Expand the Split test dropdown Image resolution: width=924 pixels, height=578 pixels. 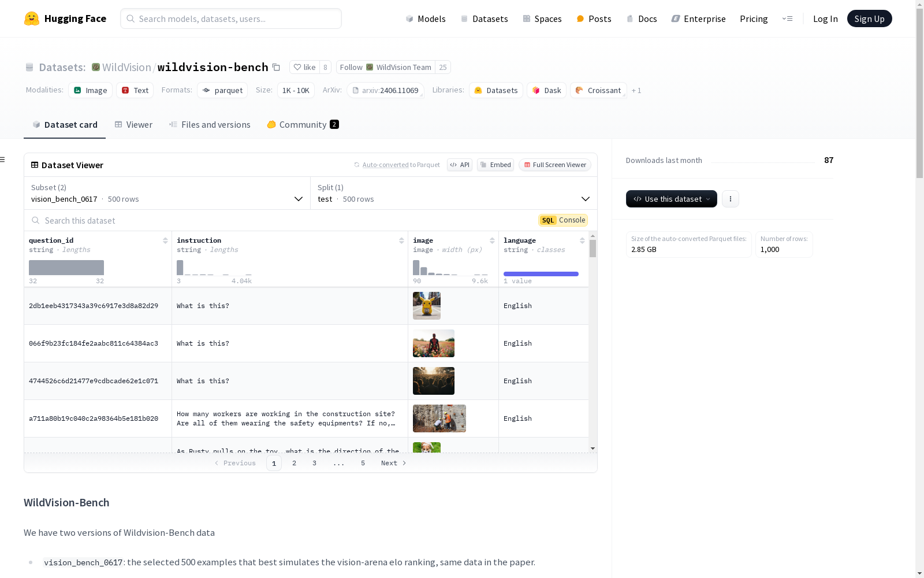454,193
